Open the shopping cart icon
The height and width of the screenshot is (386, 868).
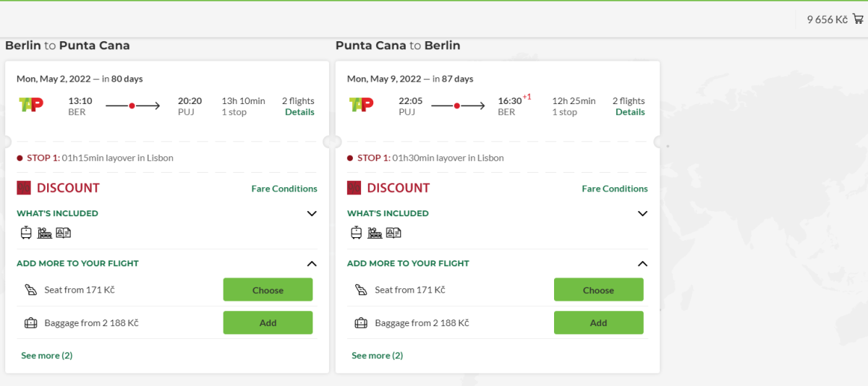pyautogui.click(x=858, y=19)
